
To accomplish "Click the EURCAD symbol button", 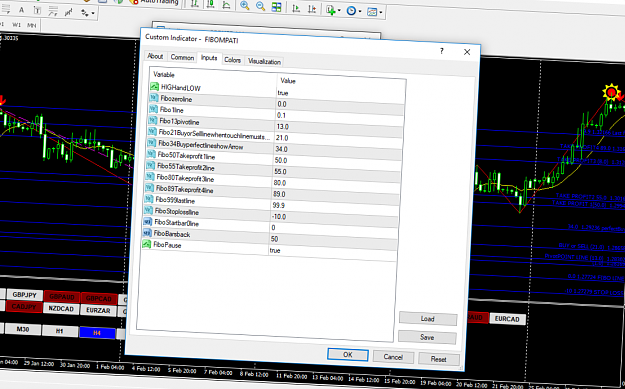I will coord(507,319).
